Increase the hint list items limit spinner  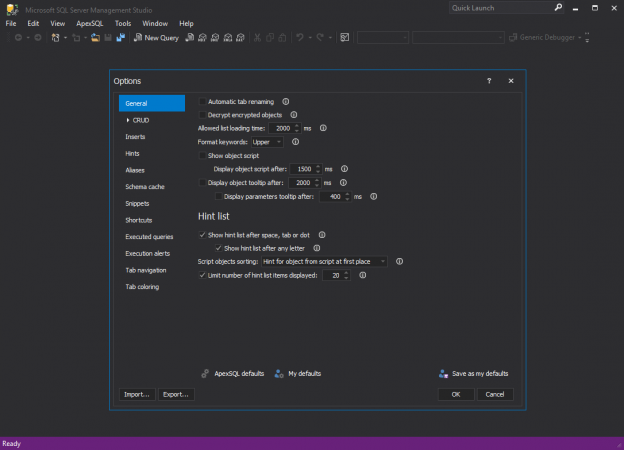tap(346, 273)
